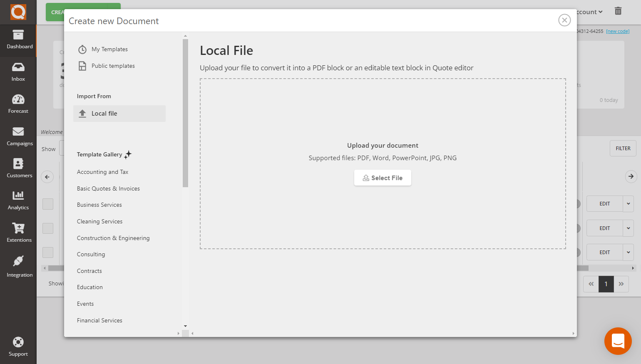Click the new code link

(x=617, y=31)
